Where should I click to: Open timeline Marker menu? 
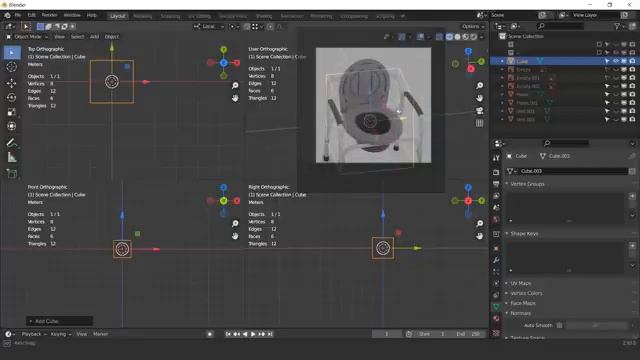(x=100, y=334)
